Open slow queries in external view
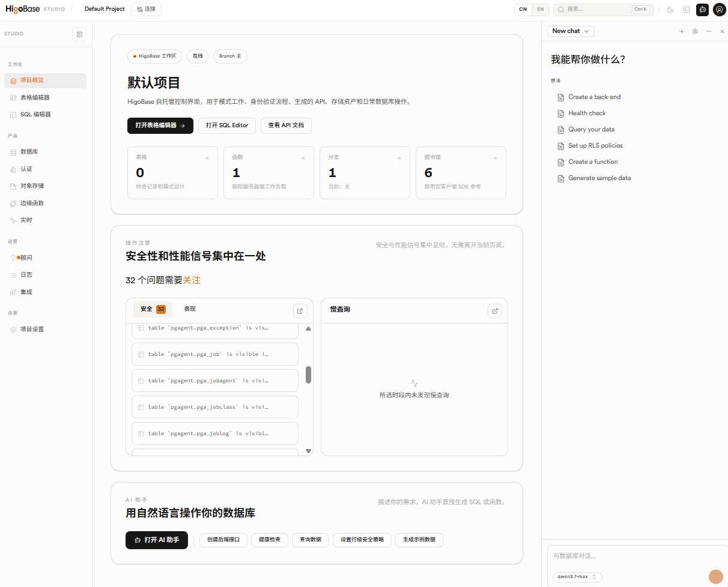This screenshot has height=587, width=728. [495, 311]
